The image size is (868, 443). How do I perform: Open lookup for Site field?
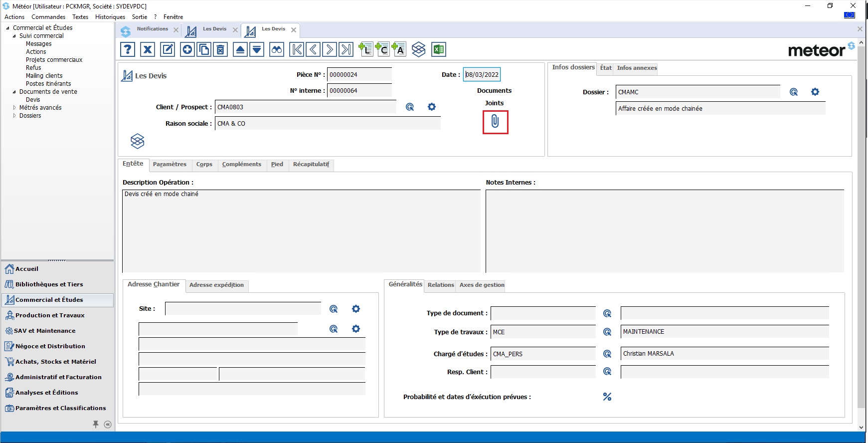(334, 309)
